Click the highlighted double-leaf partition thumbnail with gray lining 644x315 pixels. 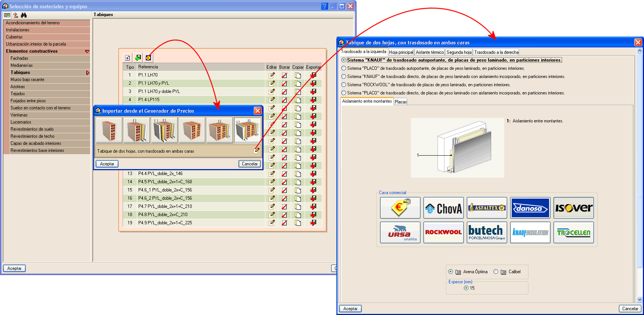pyautogui.click(x=247, y=130)
